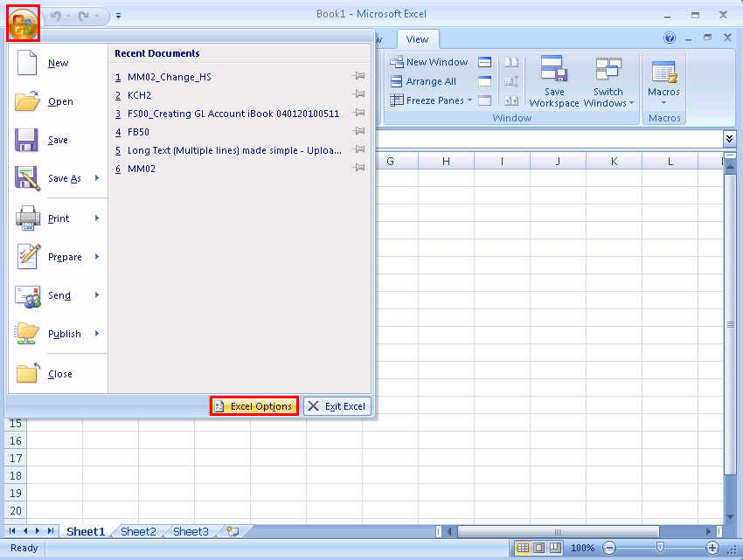This screenshot has width=743, height=560.
Task: Pin FB50 in the Recent Documents list
Action: click(358, 131)
